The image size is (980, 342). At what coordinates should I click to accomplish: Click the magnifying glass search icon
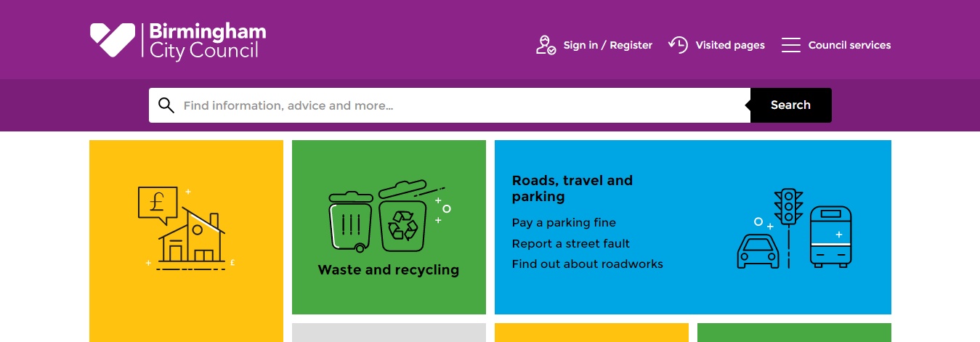pos(166,105)
